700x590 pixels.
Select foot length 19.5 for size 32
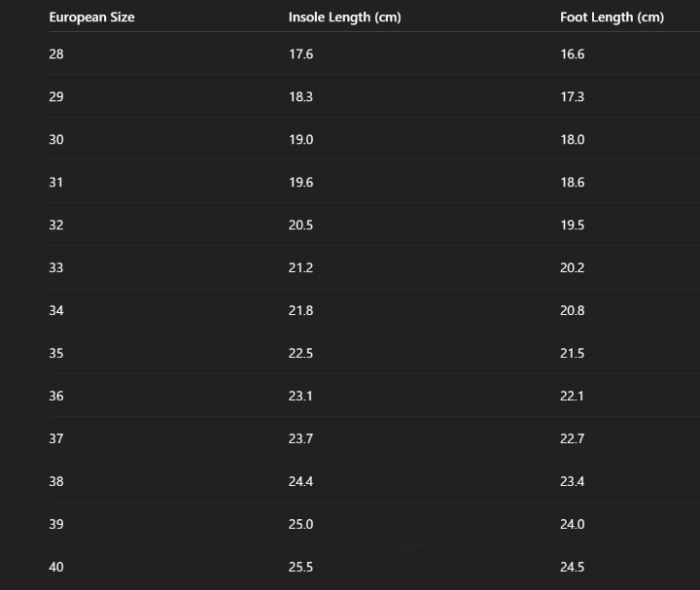coord(573,226)
